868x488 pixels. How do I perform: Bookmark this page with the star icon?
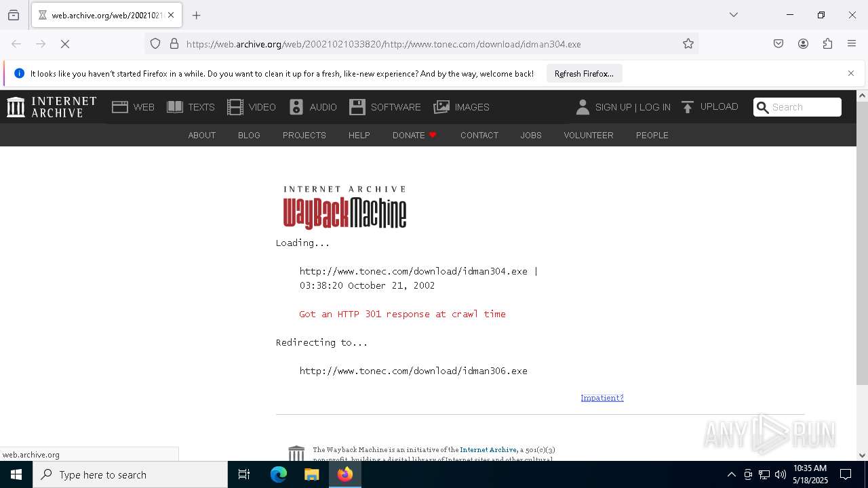[x=688, y=44]
